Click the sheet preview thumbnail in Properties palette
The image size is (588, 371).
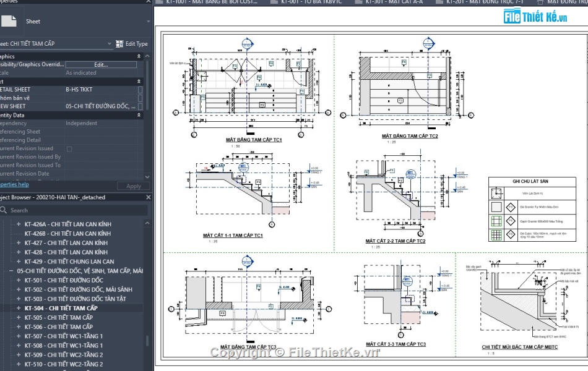pyautogui.click(x=9, y=21)
